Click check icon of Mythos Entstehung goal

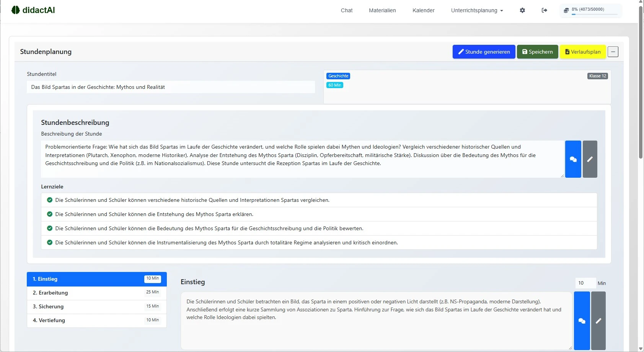coord(49,214)
